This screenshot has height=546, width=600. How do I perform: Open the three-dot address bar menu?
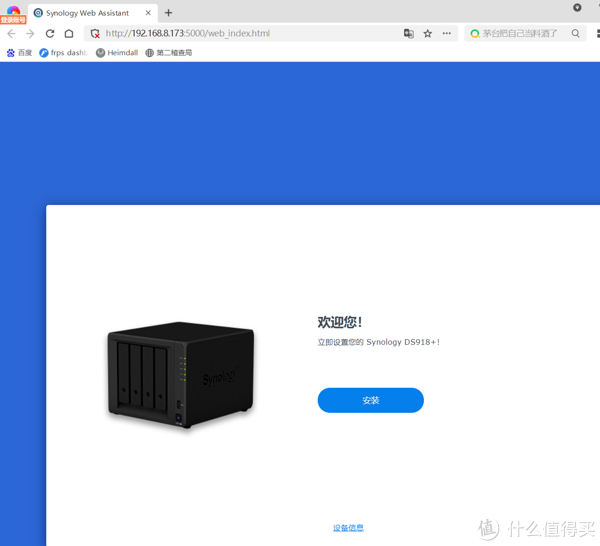[x=447, y=34]
